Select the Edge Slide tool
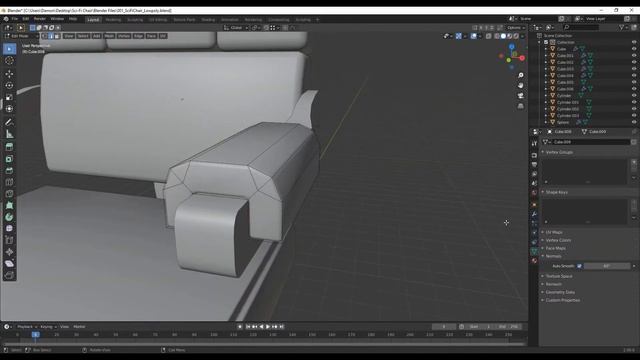This screenshot has width=640, height=360. (9, 240)
